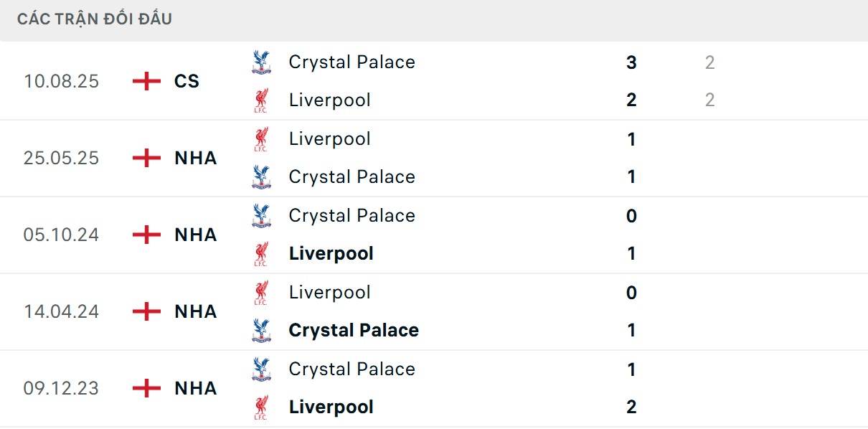Click England flag in the 09.12.23 row
Viewport: 868px width, 429px height.
coord(147,388)
